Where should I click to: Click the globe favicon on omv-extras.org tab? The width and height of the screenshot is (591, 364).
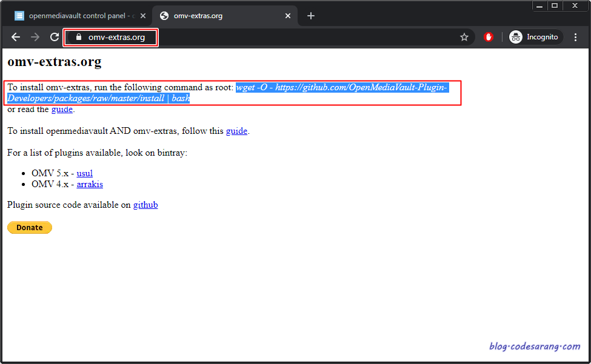pos(164,16)
